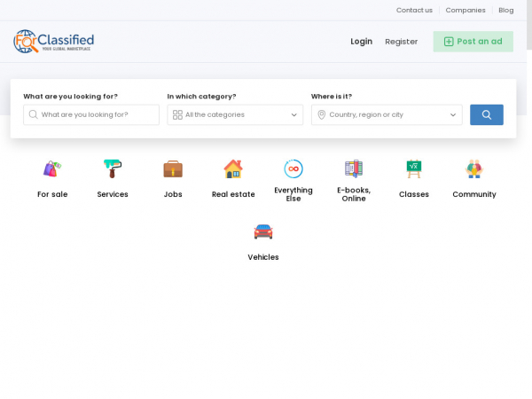532x399 pixels.
Task: Visit the Companies link
Action: coord(465,11)
